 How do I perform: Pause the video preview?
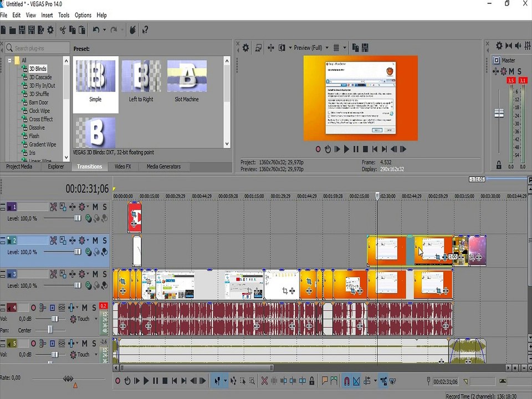click(x=356, y=149)
